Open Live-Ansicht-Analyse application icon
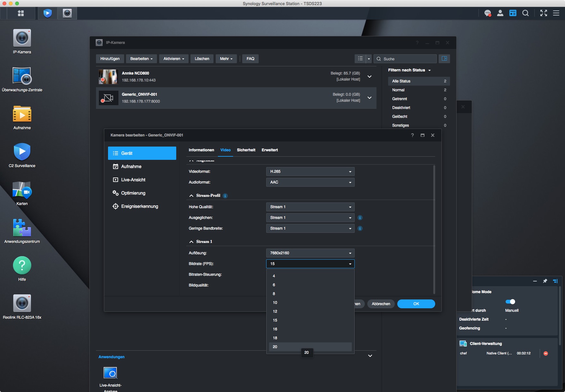Image resolution: width=565 pixels, height=392 pixels. [111, 373]
